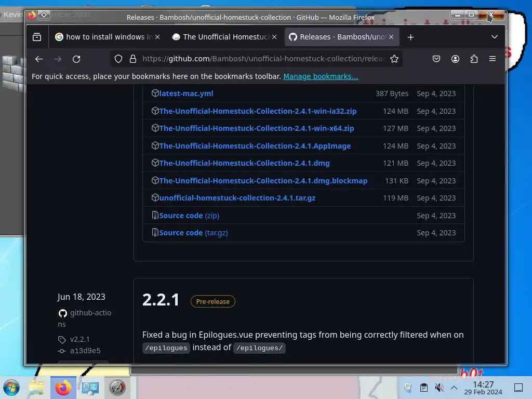Screen dimensions: 532x399
Task: Open the clock showing 14:27
Action: coord(483,388)
